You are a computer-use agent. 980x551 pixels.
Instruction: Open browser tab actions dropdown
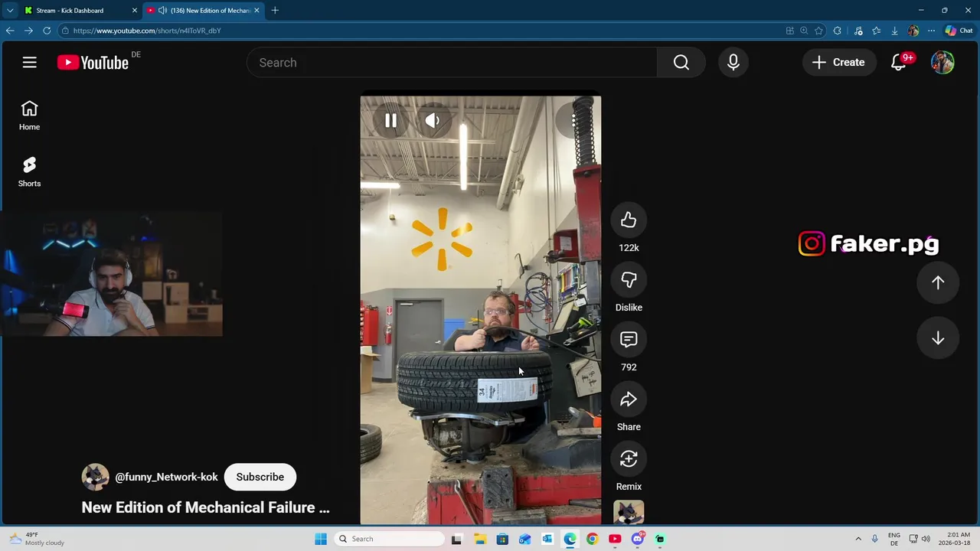(9, 11)
